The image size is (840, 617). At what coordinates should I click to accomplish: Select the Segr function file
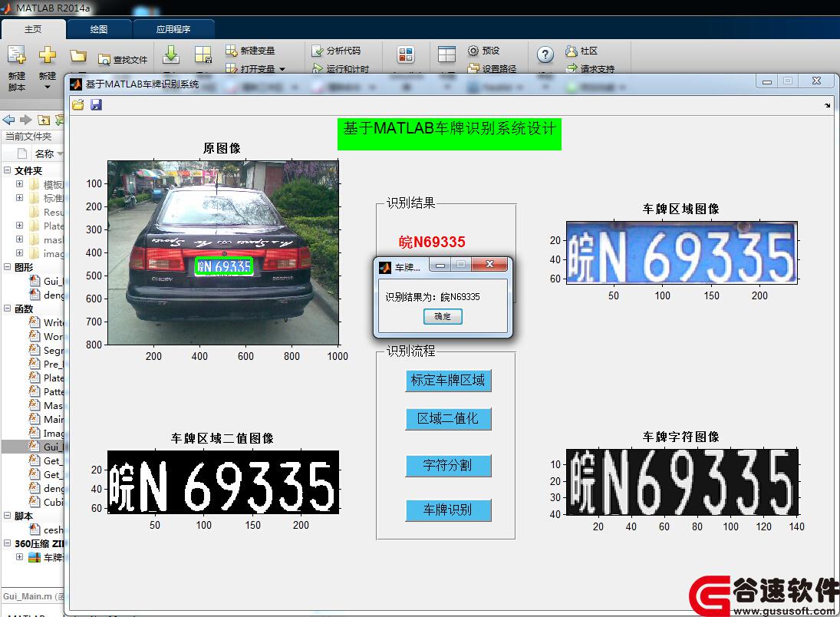tap(47, 350)
